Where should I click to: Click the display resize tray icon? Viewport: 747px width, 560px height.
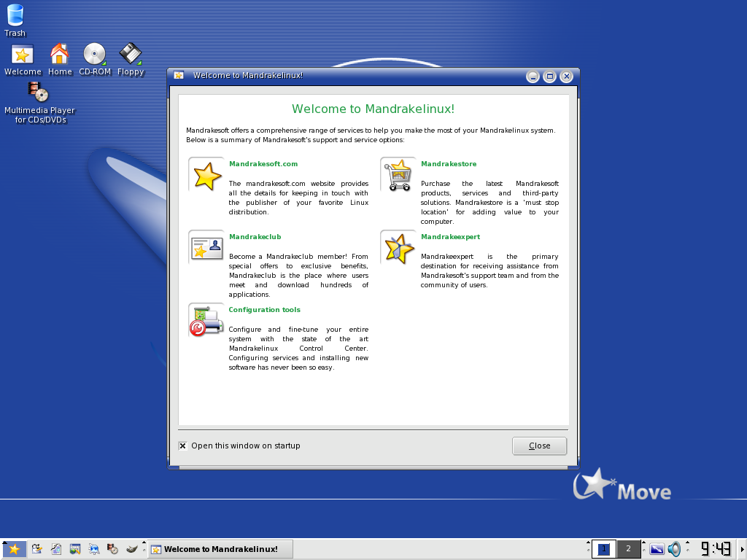coord(657,549)
